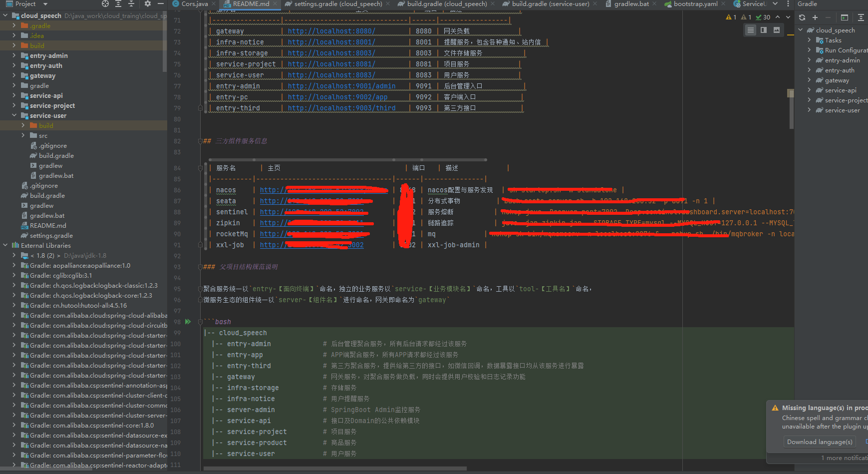Image resolution: width=868 pixels, height=474 pixels.
Task: Click the plus icon to link Gradle project
Action: [x=815, y=17]
